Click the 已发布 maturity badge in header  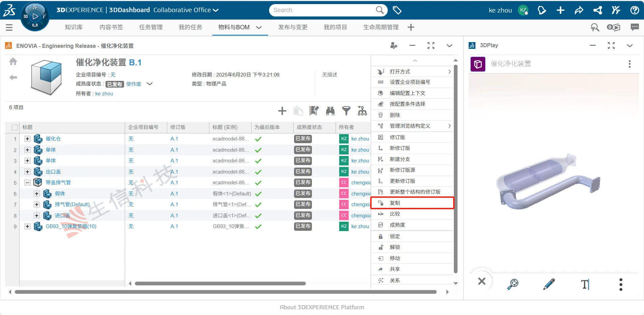tap(115, 84)
